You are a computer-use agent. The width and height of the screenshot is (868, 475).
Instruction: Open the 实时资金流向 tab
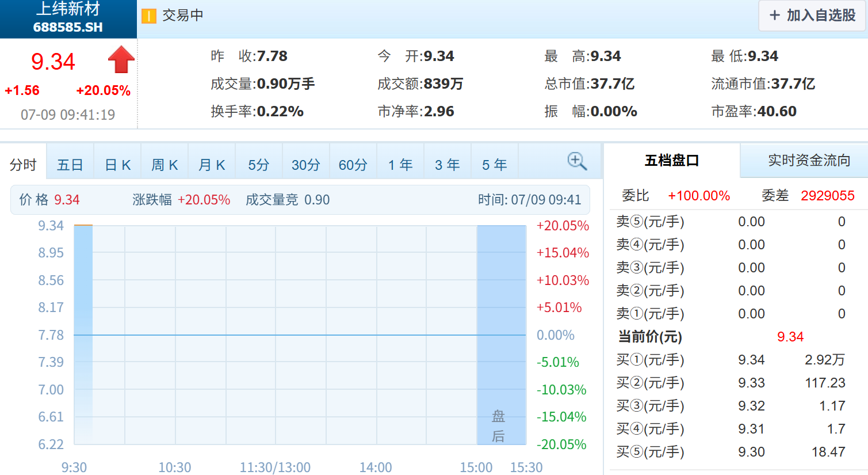click(x=809, y=161)
